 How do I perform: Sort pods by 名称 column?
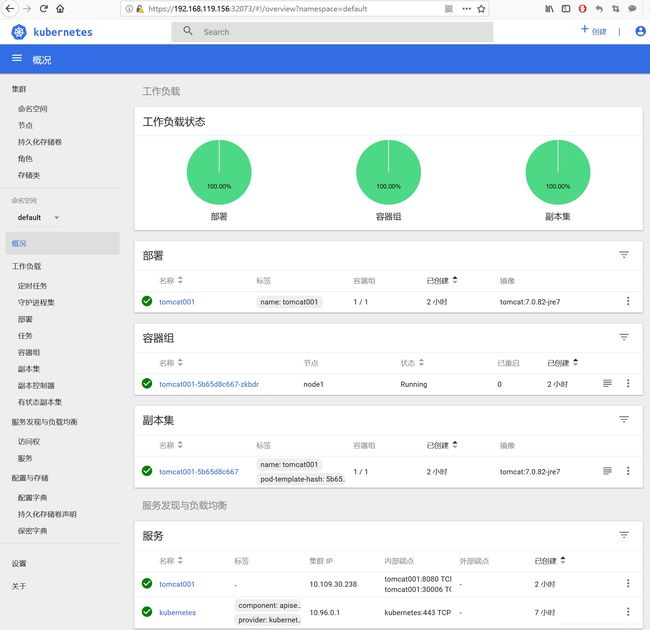click(x=171, y=363)
